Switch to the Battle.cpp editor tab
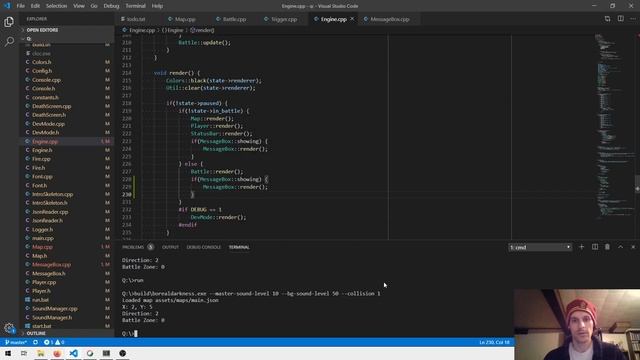640x360 pixels. (x=234, y=19)
